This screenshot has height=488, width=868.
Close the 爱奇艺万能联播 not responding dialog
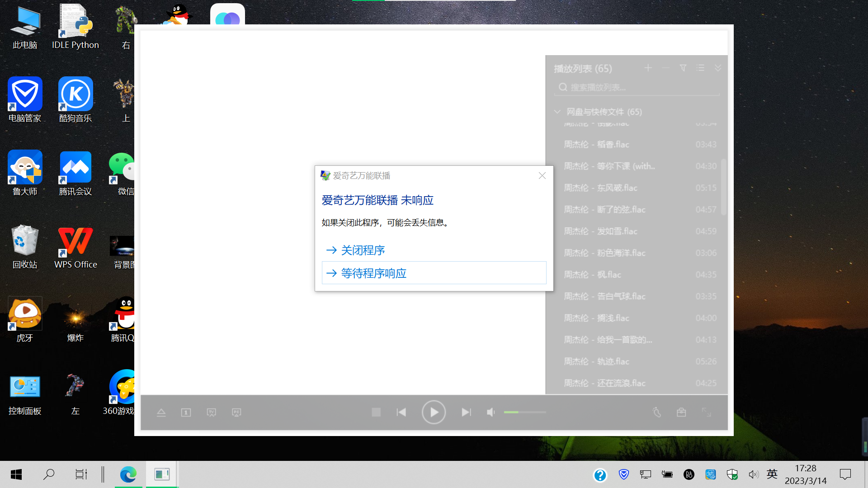click(542, 176)
